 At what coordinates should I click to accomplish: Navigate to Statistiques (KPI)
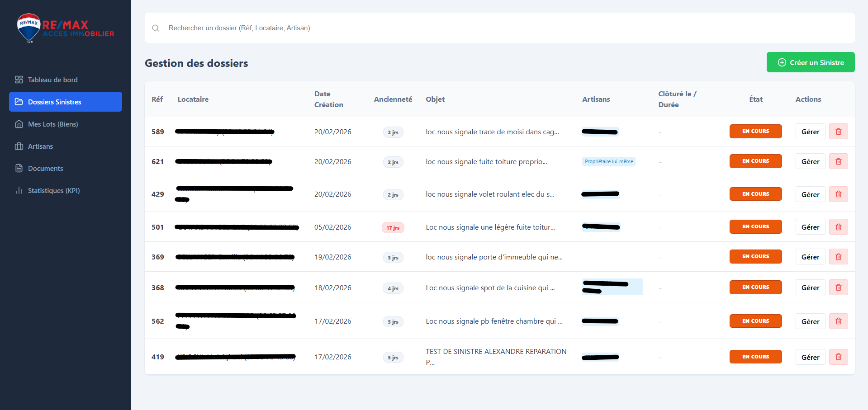coord(53,191)
